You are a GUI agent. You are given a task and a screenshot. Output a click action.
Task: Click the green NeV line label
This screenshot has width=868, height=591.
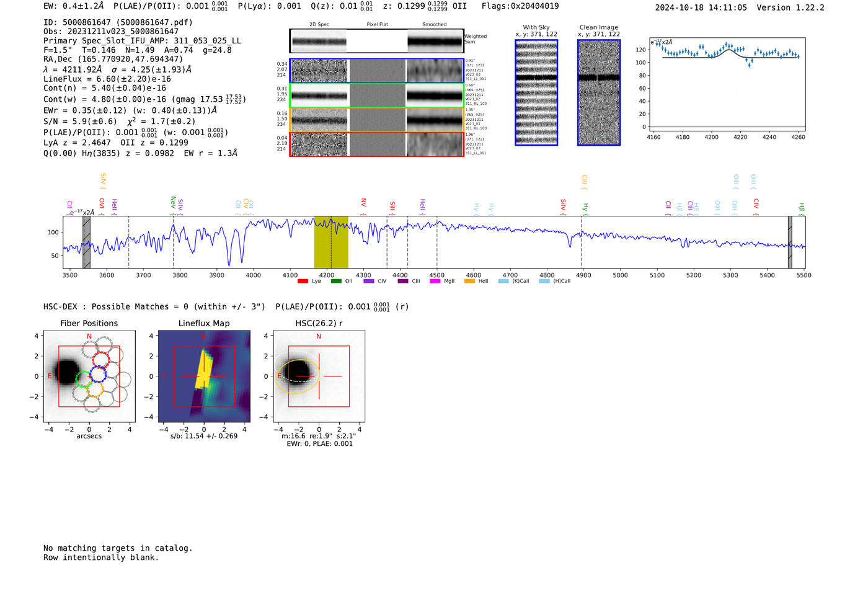pyautogui.click(x=173, y=202)
